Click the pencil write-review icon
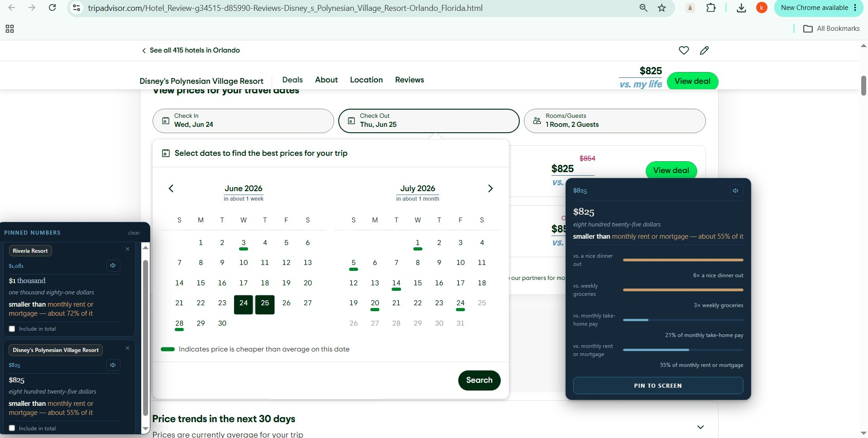 (x=704, y=50)
